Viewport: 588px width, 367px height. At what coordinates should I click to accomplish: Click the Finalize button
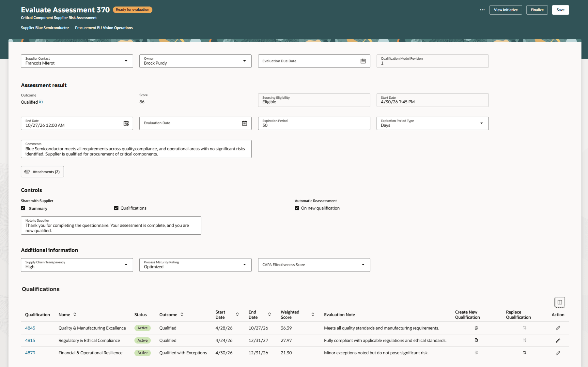point(537,10)
